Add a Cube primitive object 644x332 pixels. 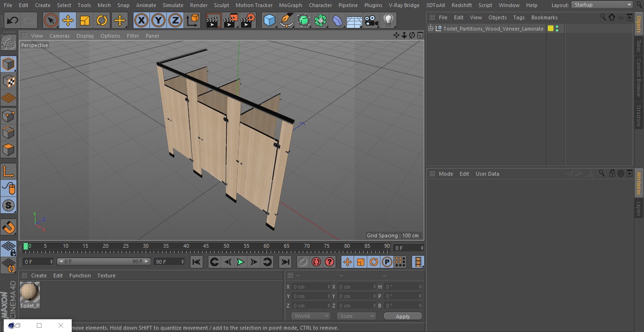click(269, 21)
